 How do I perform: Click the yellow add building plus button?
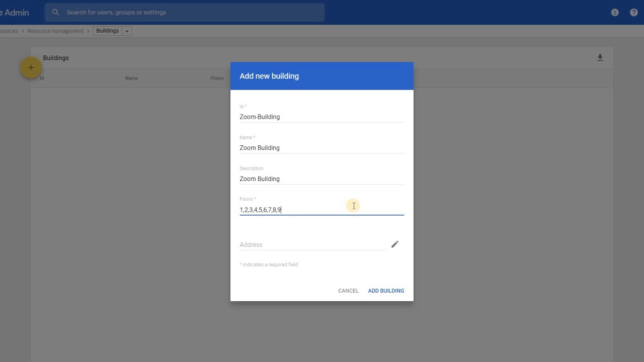31,68
